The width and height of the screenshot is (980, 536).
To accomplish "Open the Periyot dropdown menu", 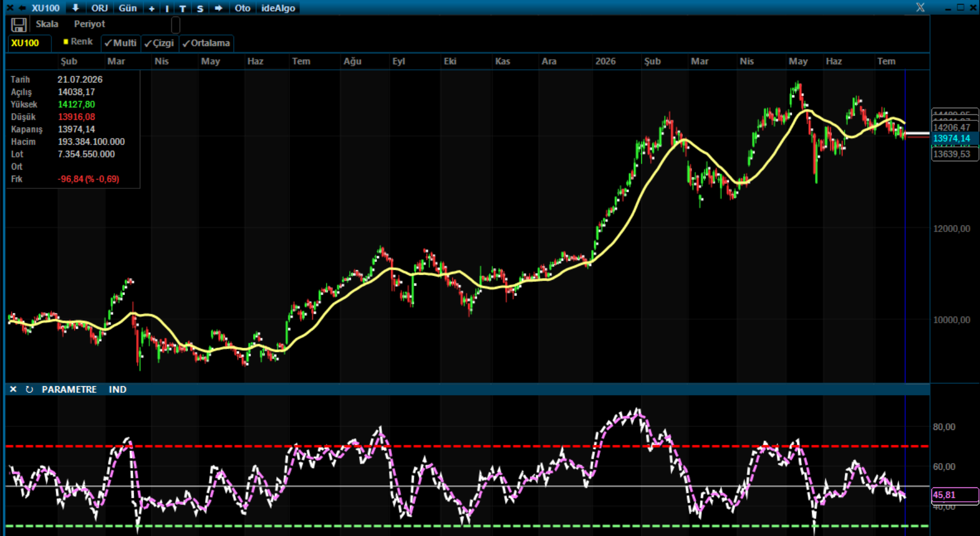I will point(89,24).
